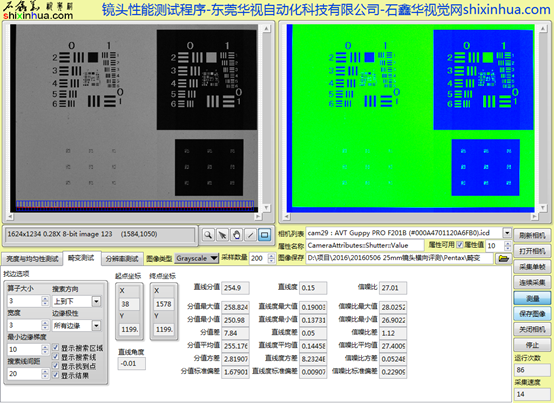Select the zoom magnifier tool

tap(208, 235)
